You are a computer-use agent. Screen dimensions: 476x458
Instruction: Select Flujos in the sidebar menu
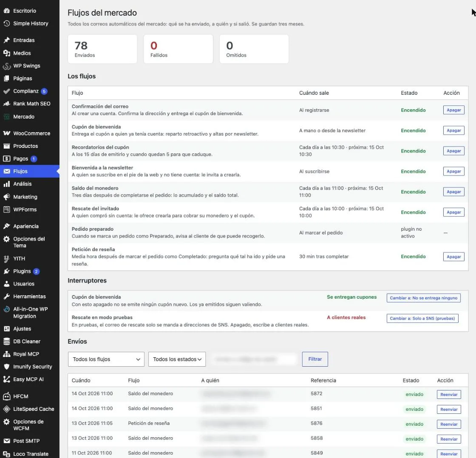tap(30, 171)
